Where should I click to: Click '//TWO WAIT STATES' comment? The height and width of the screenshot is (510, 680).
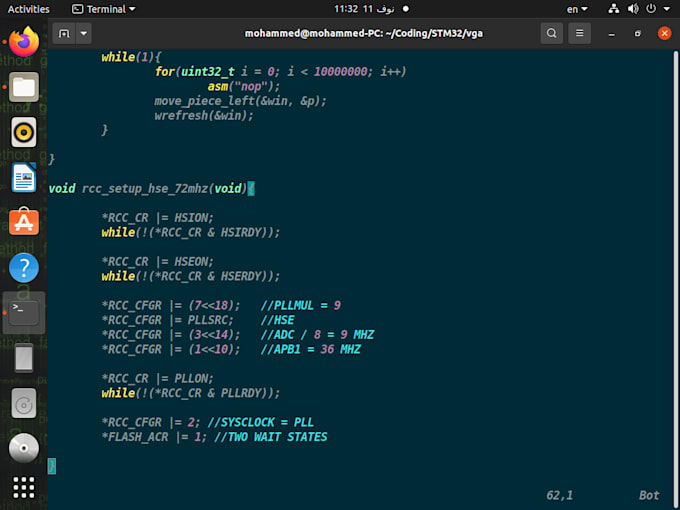[271, 437]
